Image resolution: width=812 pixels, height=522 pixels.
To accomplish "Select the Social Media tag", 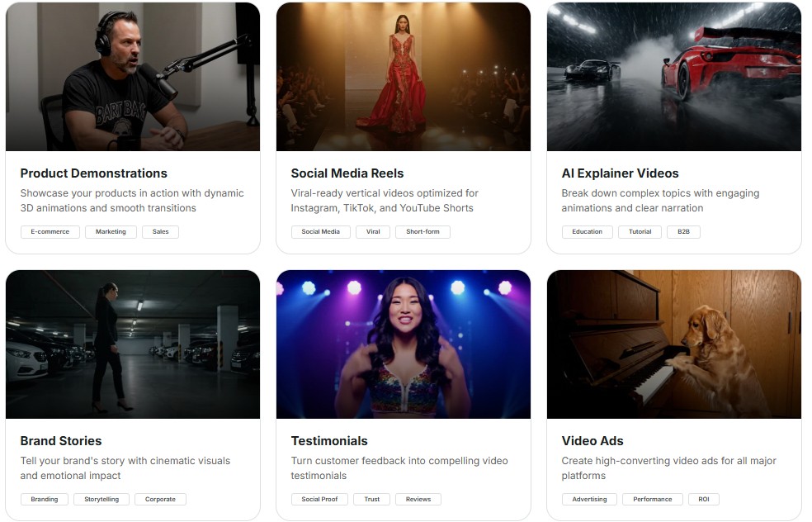I will tap(321, 232).
